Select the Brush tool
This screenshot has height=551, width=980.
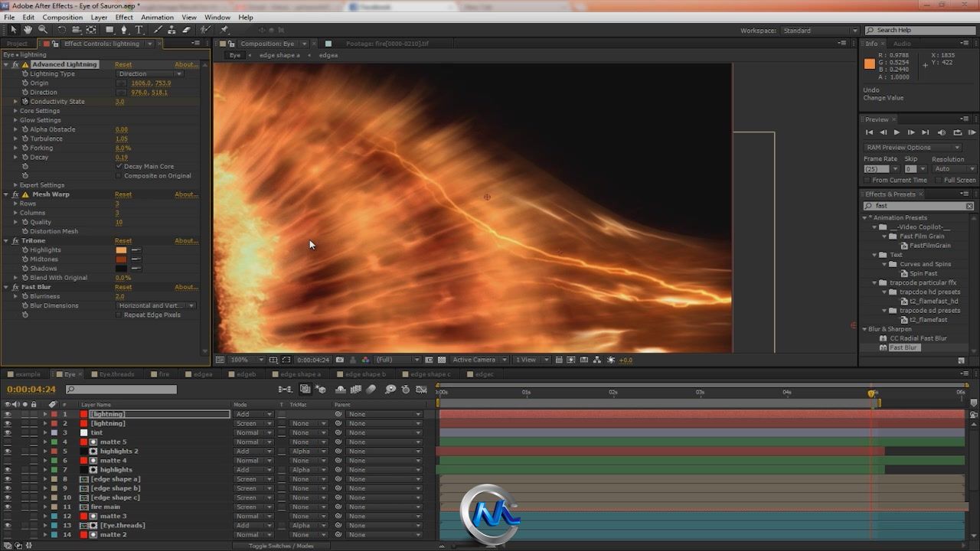(158, 30)
